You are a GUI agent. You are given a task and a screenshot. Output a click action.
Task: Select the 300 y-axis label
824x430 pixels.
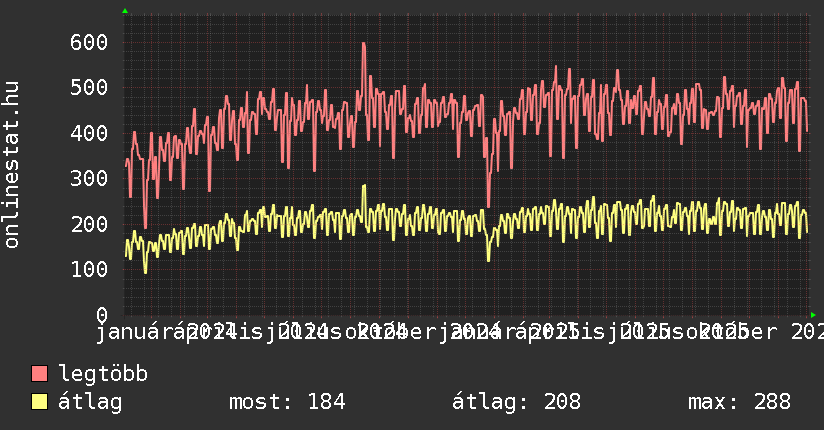(89, 178)
